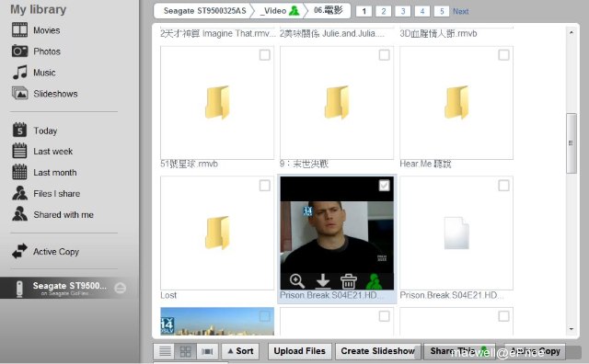Go to Next page link

460,11
